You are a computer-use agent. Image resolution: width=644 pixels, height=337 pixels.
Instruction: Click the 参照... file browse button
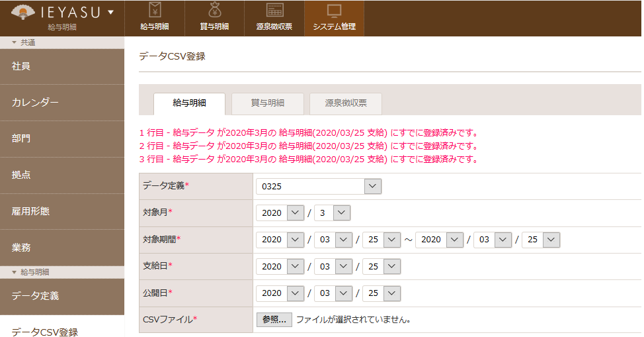[274, 319]
